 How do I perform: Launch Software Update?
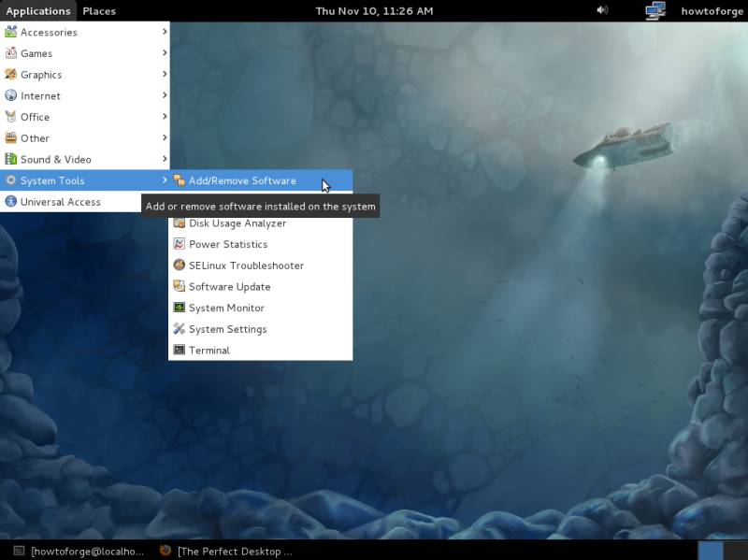[261, 287]
